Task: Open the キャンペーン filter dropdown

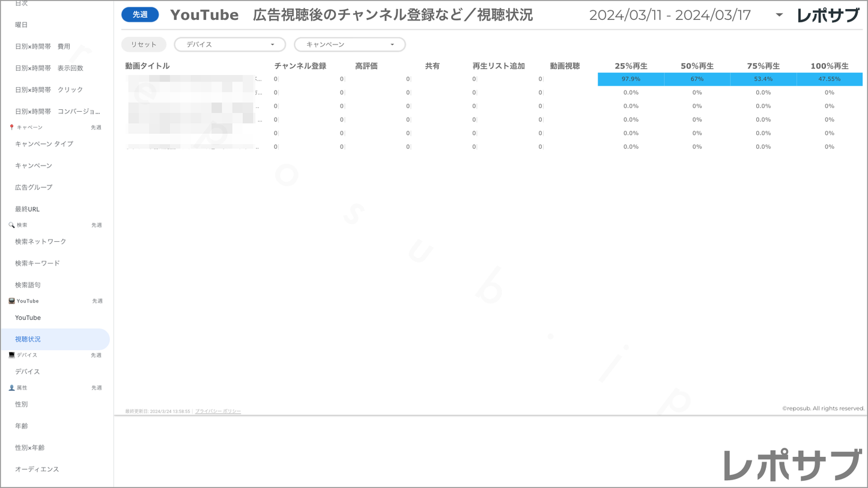Action: tap(350, 44)
